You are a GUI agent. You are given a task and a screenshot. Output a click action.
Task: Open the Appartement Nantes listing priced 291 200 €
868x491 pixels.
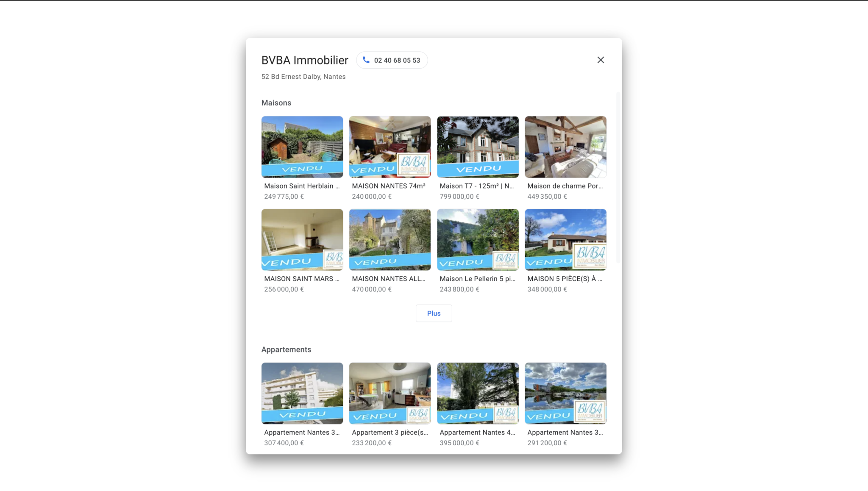coord(565,393)
